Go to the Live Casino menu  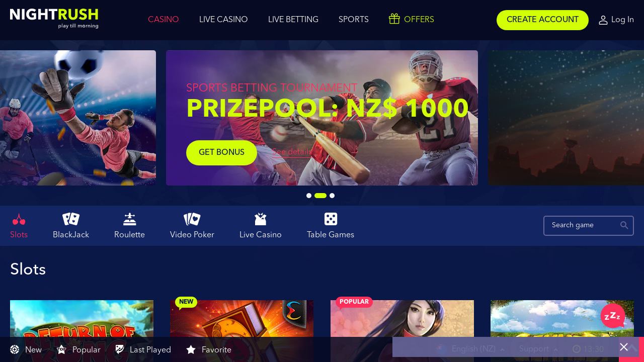[223, 20]
